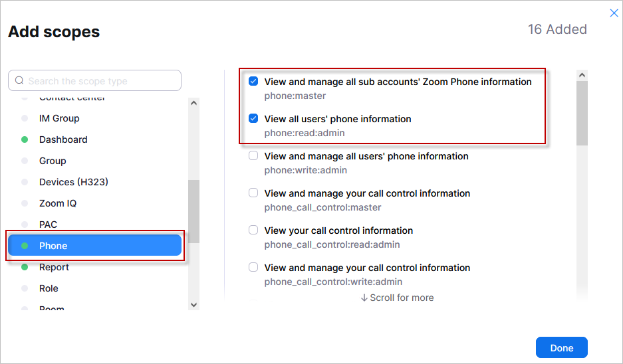
Task: Select the Phone scope category
Action: coord(94,245)
